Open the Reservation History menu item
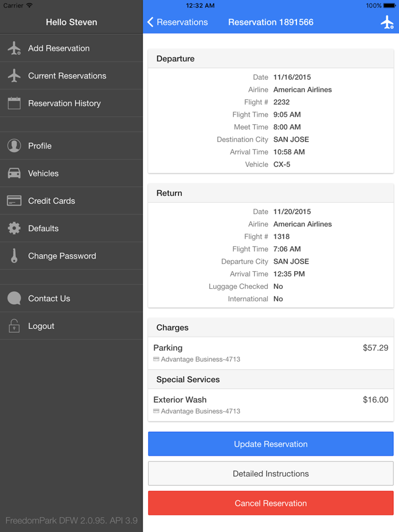 64,103
